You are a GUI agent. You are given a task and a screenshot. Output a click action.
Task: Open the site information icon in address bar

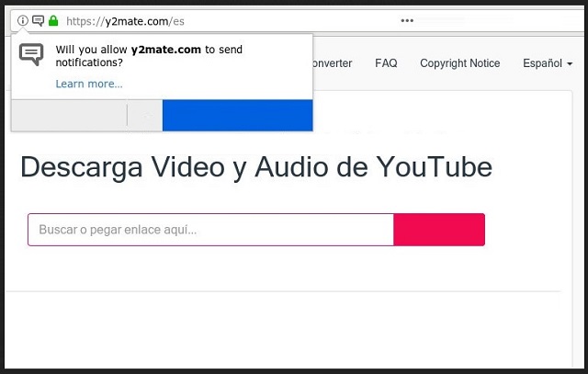[x=23, y=20]
